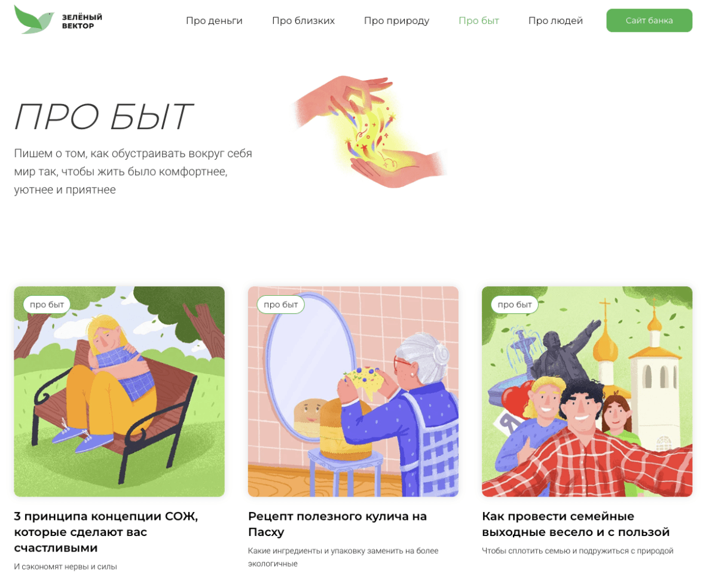This screenshot has height=588, width=703.
Task: Click the про быт tag on family card
Action: pyautogui.click(x=515, y=304)
